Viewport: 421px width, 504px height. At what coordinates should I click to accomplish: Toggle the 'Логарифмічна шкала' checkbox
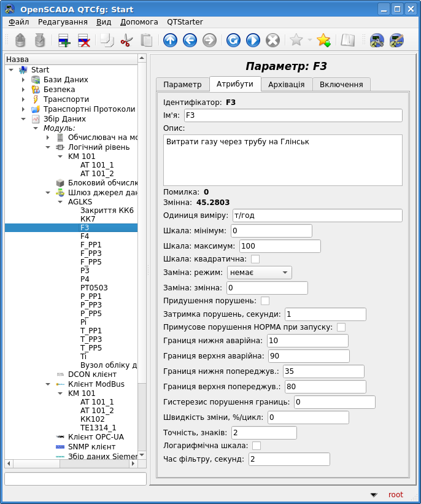point(257,446)
